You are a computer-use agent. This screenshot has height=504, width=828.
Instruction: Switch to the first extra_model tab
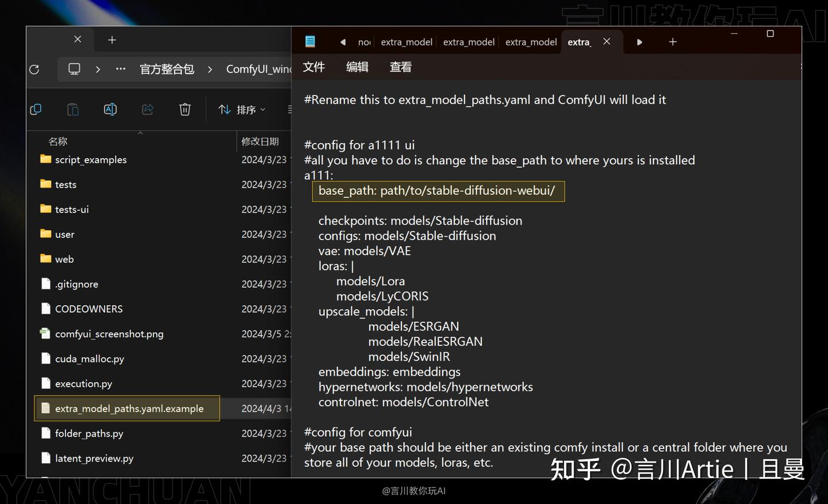(x=407, y=42)
